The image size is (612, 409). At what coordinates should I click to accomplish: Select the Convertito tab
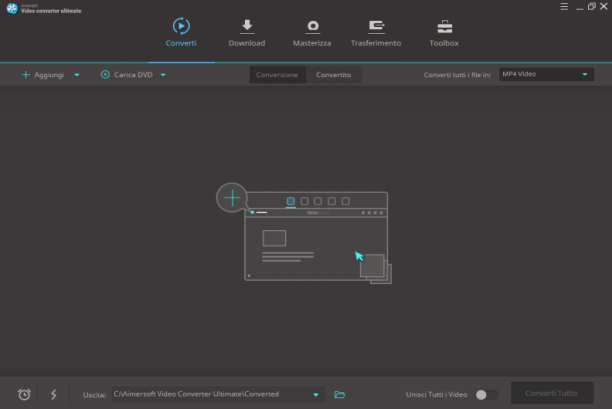(x=333, y=75)
